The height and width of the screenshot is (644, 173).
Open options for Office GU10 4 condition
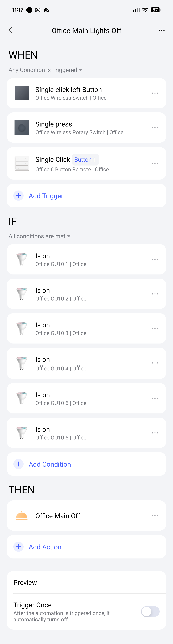(155, 363)
